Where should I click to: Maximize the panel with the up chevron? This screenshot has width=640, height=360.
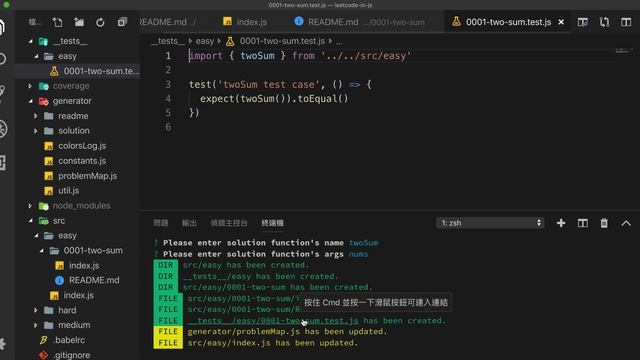[x=626, y=223]
